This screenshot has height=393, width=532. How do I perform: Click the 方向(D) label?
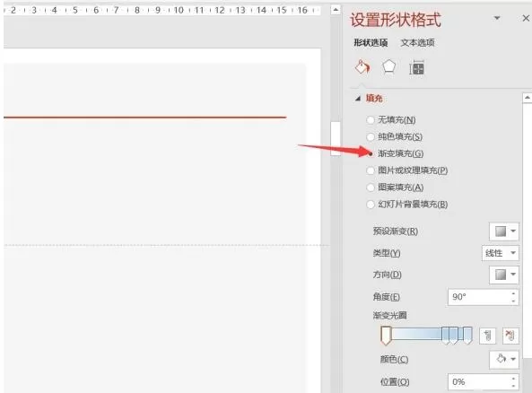click(388, 275)
